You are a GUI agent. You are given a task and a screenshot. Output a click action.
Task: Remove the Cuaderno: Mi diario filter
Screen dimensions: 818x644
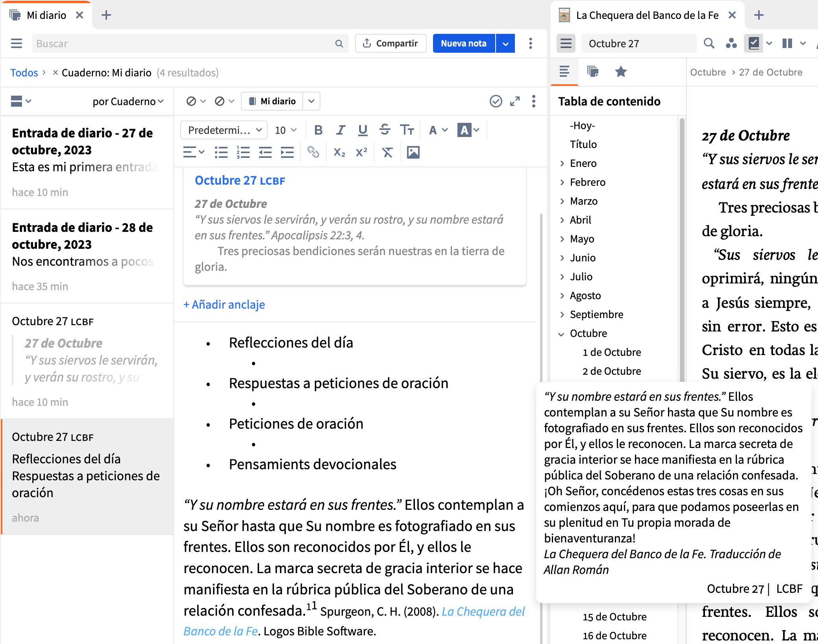point(56,72)
